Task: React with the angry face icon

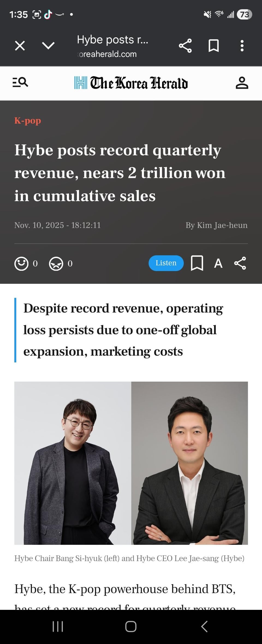Action: click(x=56, y=264)
